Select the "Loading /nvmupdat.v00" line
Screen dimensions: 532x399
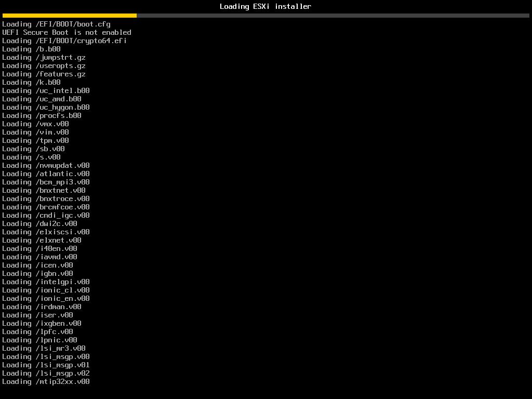(x=46, y=165)
